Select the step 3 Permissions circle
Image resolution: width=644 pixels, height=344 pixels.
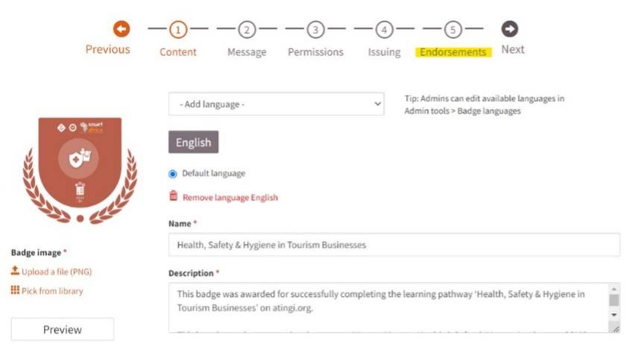pos(315,30)
